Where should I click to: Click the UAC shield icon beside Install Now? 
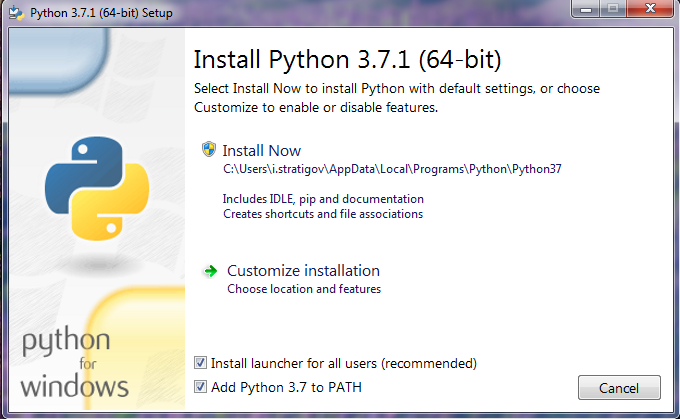click(209, 149)
